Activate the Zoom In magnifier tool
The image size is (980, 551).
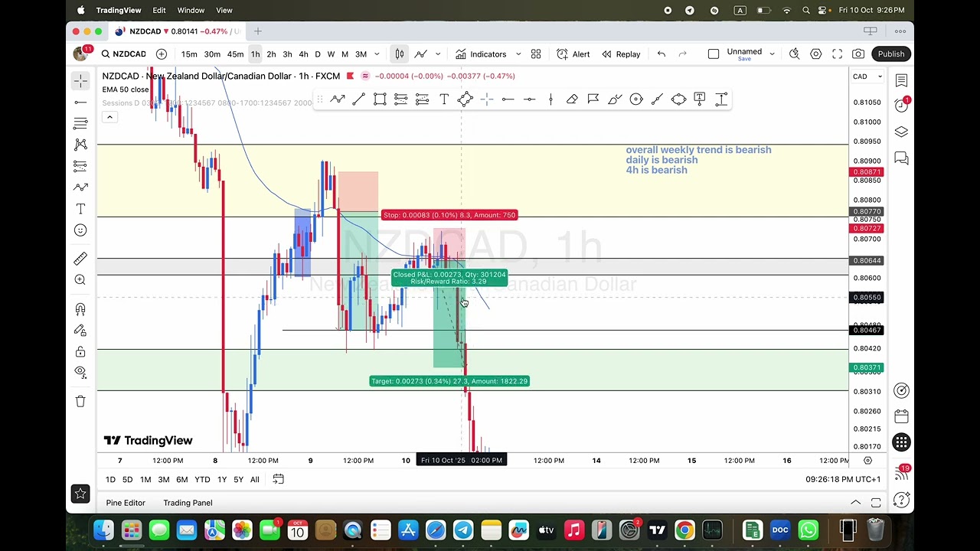pyautogui.click(x=80, y=280)
